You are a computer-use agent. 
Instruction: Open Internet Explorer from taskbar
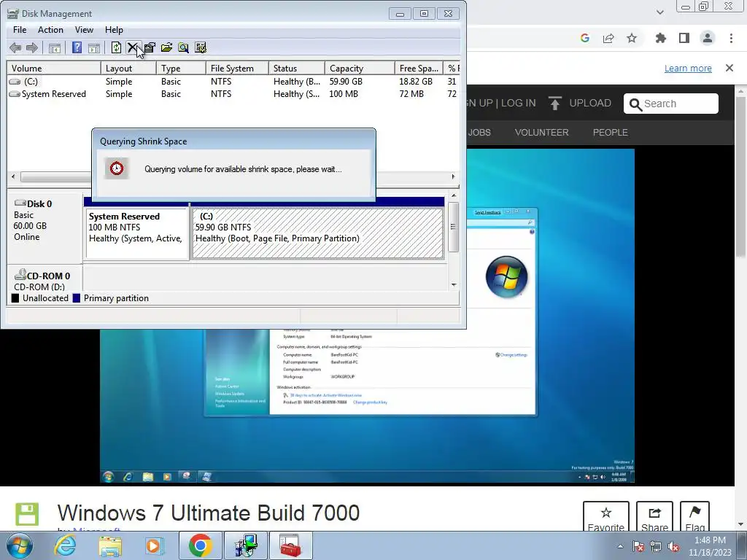65,545
